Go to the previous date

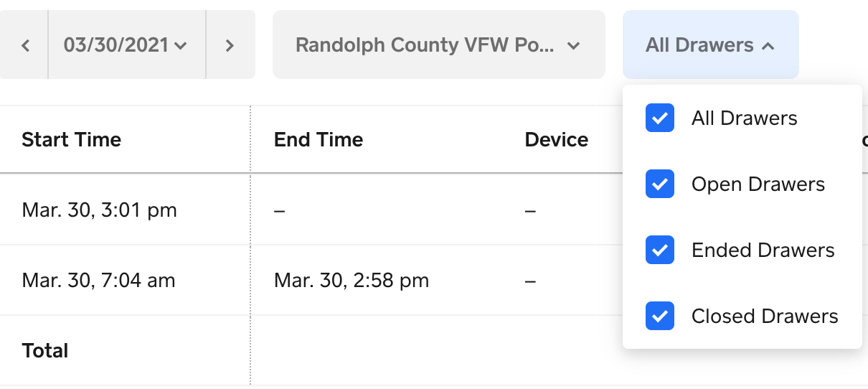pos(26,45)
